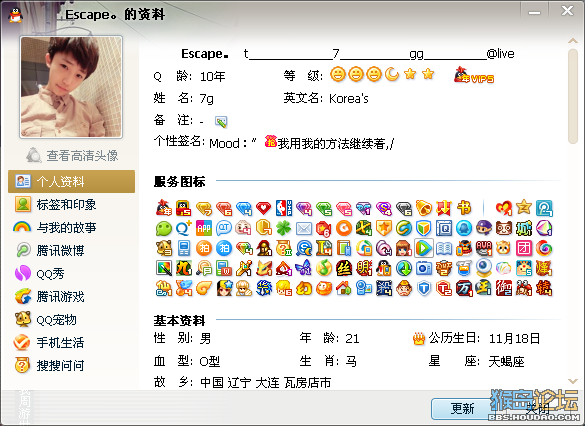The image size is (585, 426).
Task: Click the golden bell service icon
Action: coord(424,208)
